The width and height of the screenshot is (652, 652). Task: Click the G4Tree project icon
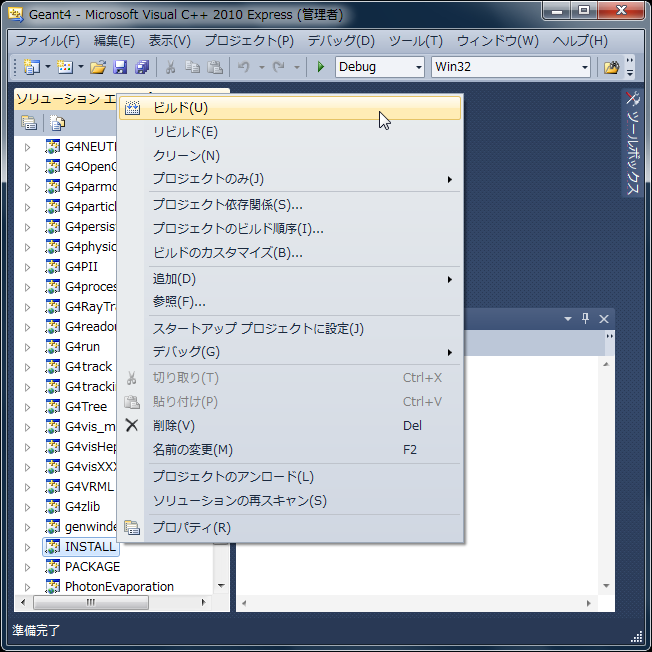point(52,406)
